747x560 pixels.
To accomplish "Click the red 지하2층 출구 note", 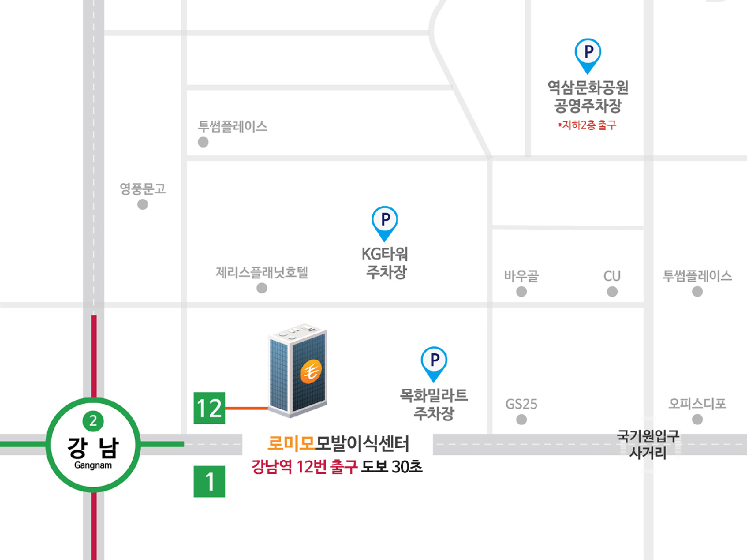I will 587,125.
